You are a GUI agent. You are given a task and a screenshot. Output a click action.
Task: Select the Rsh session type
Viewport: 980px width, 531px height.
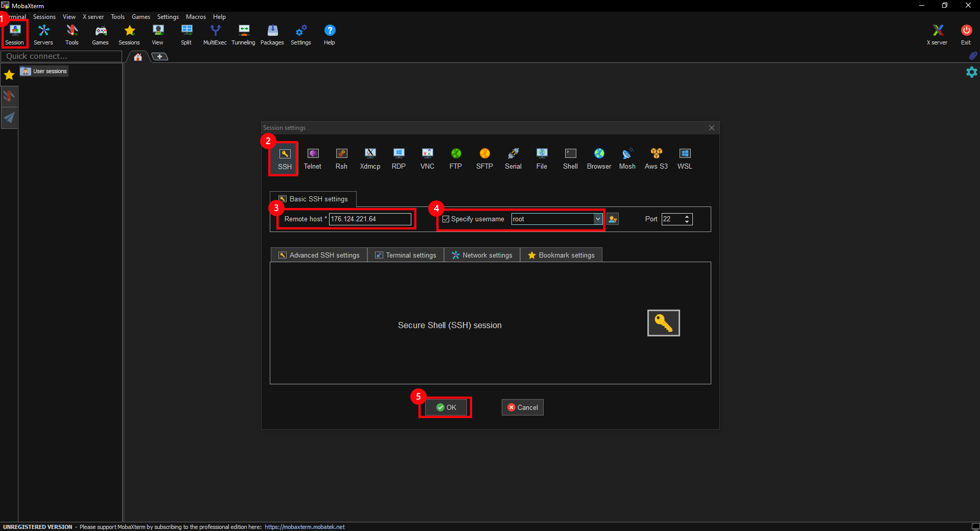point(341,159)
